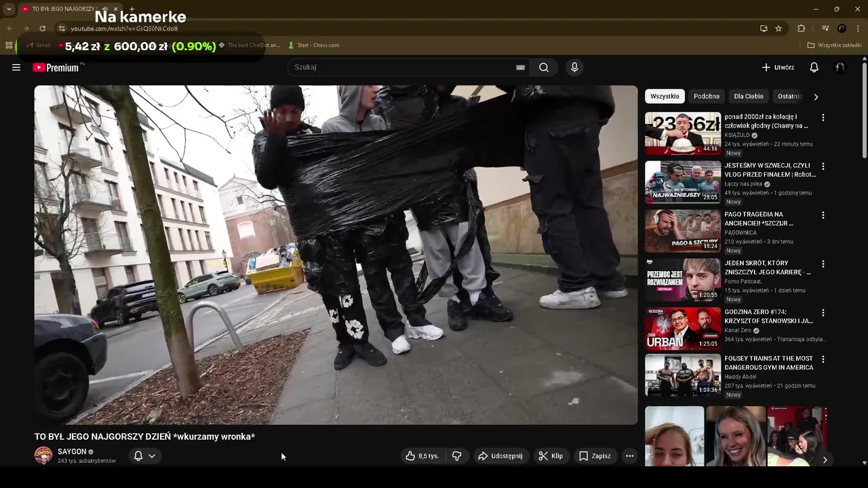
Task: Open 'PRZEMOC JEST ROZWIĄZANIEM' thumbnail
Action: pos(683,280)
